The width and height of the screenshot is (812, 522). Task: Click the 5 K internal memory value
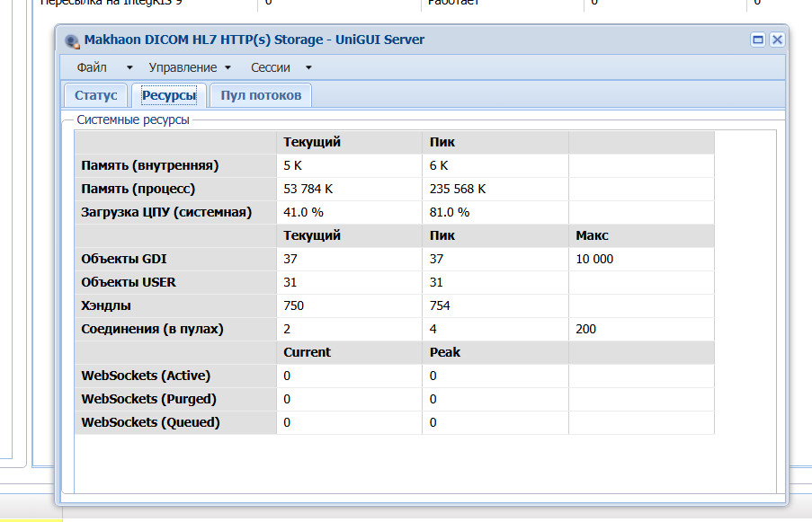click(x=292, y=165)
